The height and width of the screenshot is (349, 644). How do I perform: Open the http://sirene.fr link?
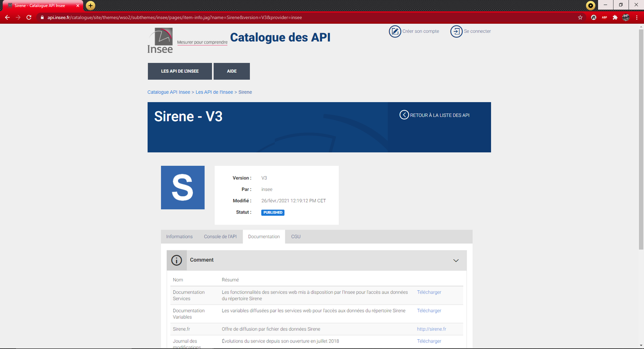431,329
